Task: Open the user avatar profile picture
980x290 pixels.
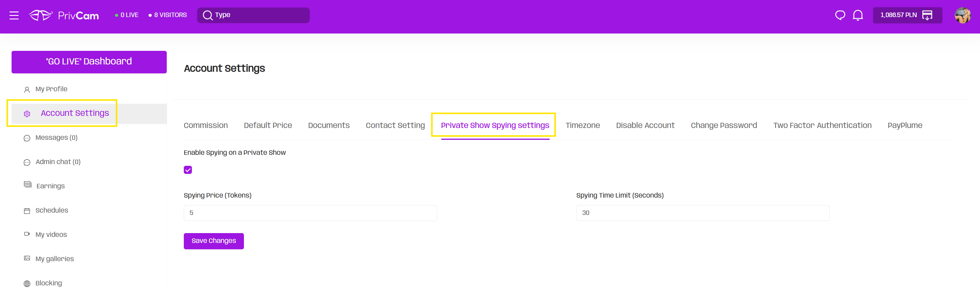Action: 962,15
